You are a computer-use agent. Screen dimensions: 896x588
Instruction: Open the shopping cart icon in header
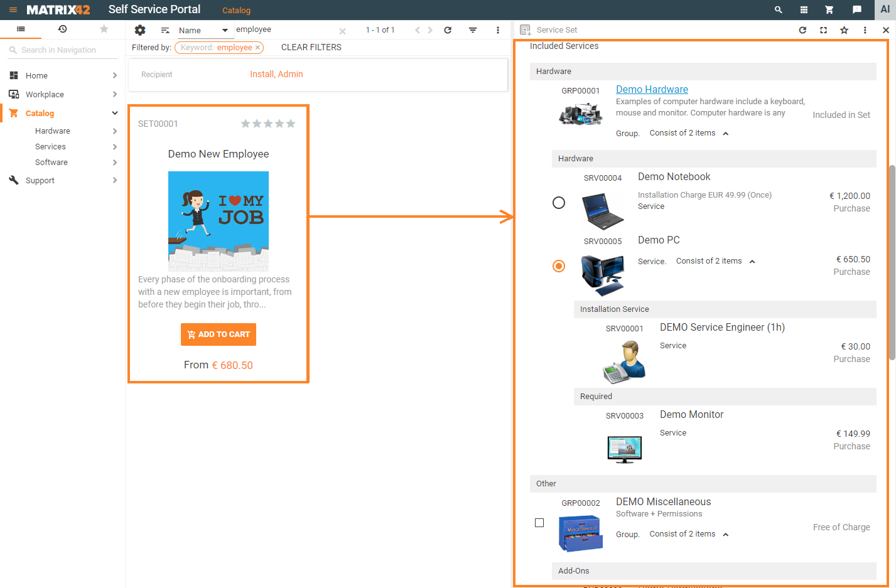point(829,10)
